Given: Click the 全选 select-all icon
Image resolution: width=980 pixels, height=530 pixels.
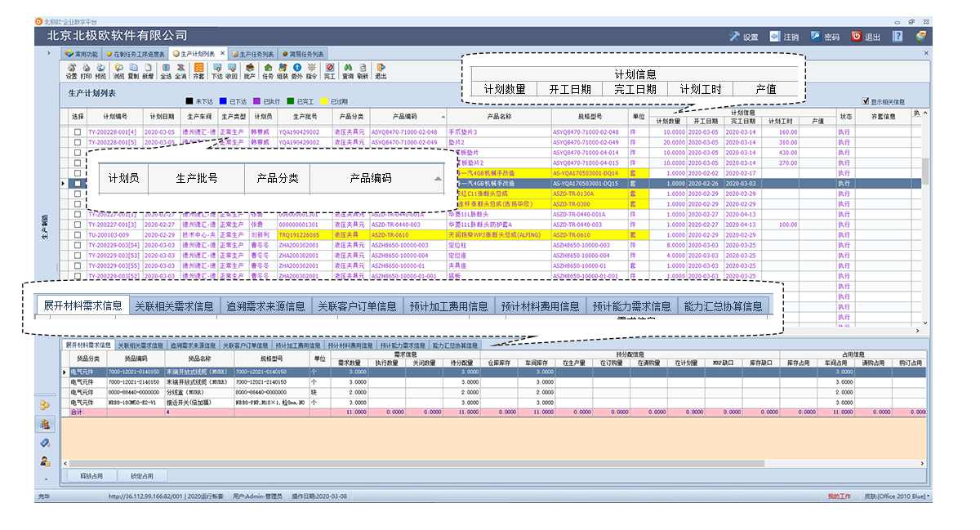Looking at the screenshot, I should click(x=166, y=71).
